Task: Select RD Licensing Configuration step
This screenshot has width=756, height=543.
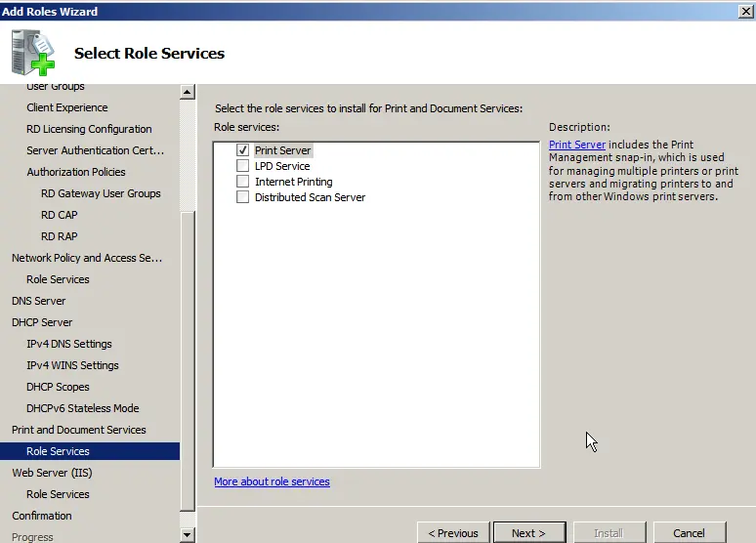Action: coord(89,129)
